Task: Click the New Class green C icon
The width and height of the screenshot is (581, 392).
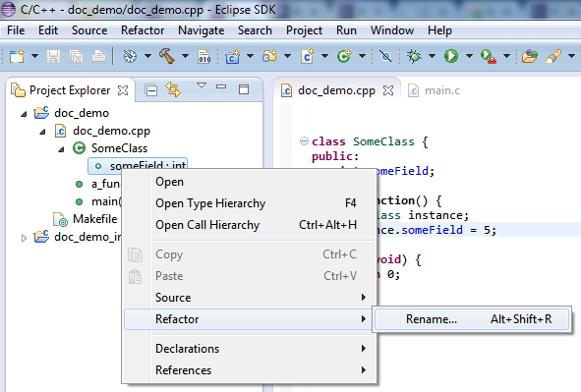Action: (344, 56)
